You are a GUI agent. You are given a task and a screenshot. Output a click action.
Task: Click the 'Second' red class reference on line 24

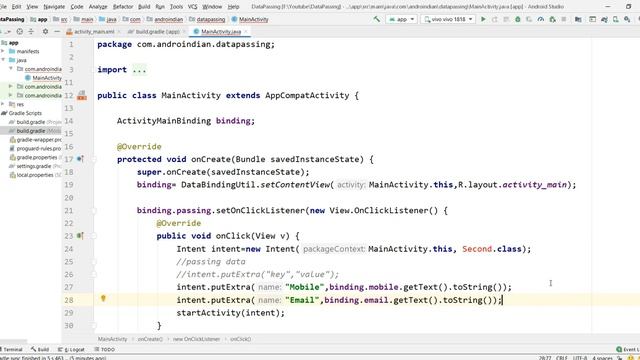(477, 249)
